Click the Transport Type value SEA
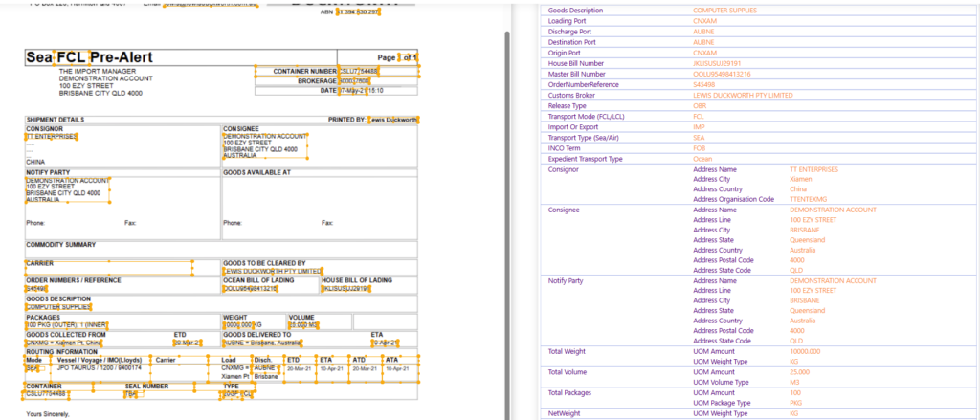The image size is (980, 420). (x=699, y=138)
